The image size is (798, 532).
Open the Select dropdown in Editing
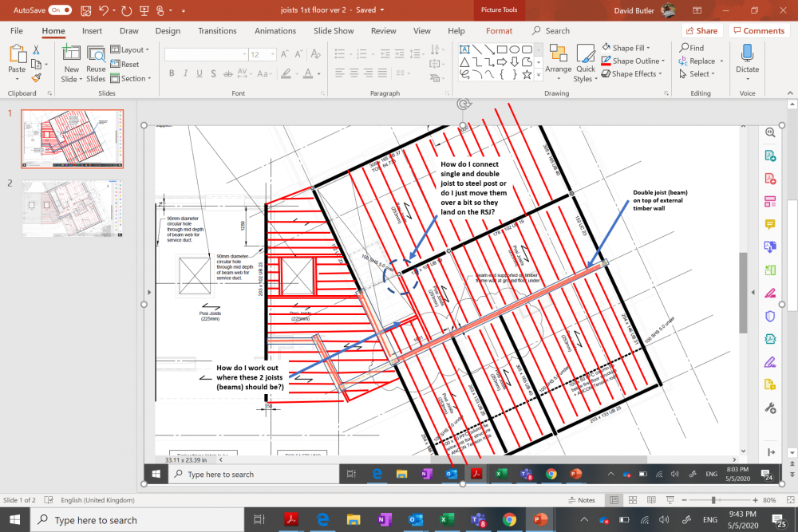point(697,73)
